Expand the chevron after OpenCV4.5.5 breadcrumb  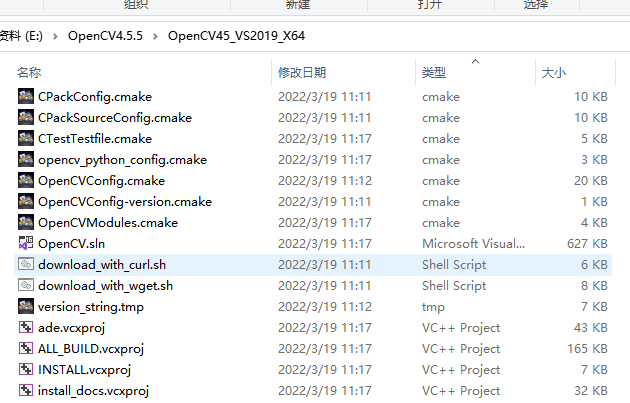click(x=155, y=37)
